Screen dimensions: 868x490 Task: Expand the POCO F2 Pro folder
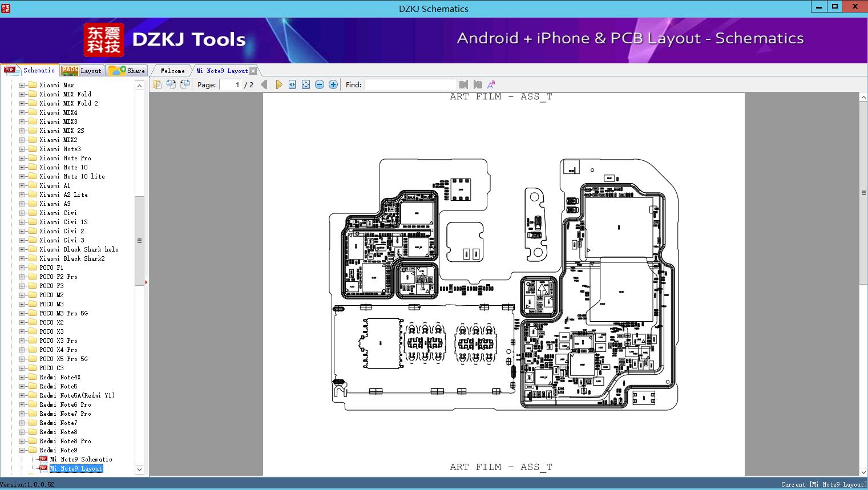pyautogui.click(x=22, y=277)
